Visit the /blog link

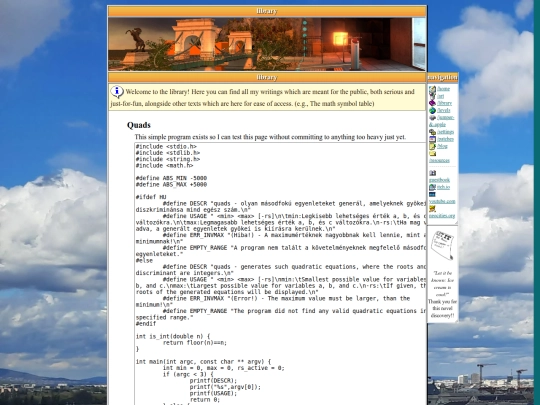[442, 146]
